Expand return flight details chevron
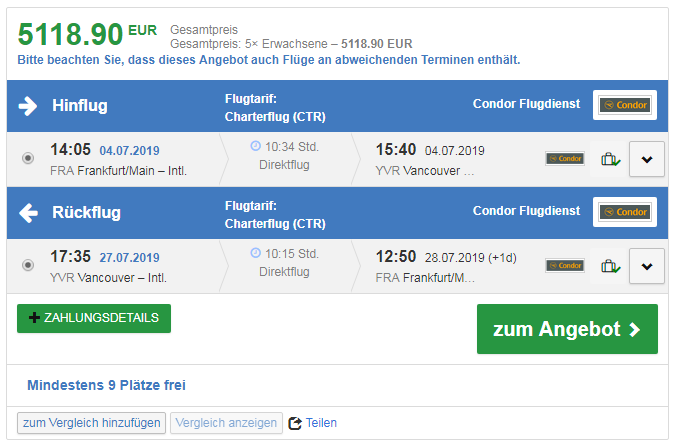This screenshot has height=446, width=677. 647,266
